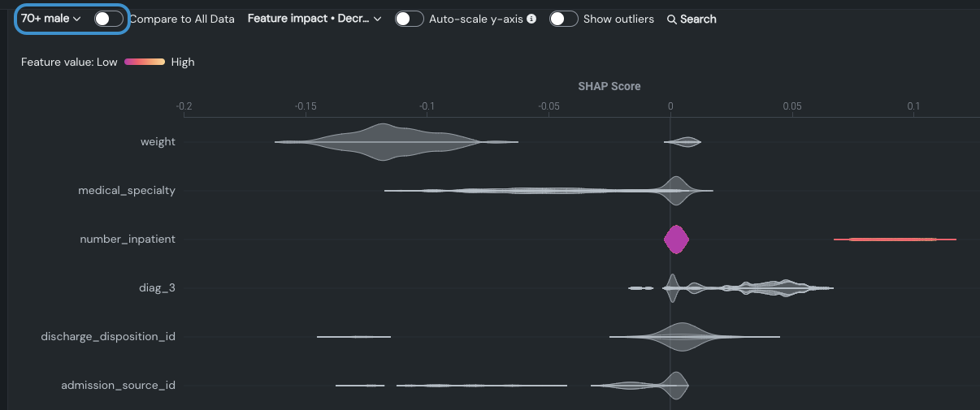
Task: Click the admission_source_id violin near zero
Action: point(676,385)
